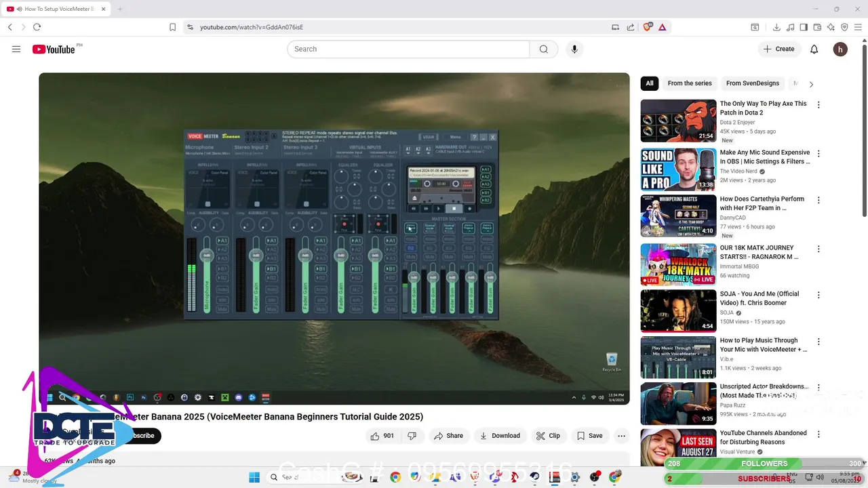The height and width of the screenshot is (488, 868).
Task: Bookmark this page with the bookmark icon
Action: coord(172,27)
